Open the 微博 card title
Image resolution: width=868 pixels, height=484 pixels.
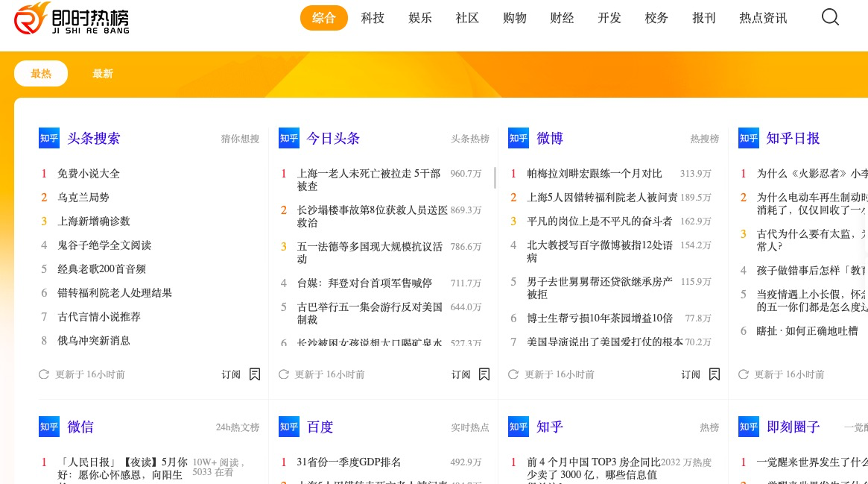click(550, 138)
